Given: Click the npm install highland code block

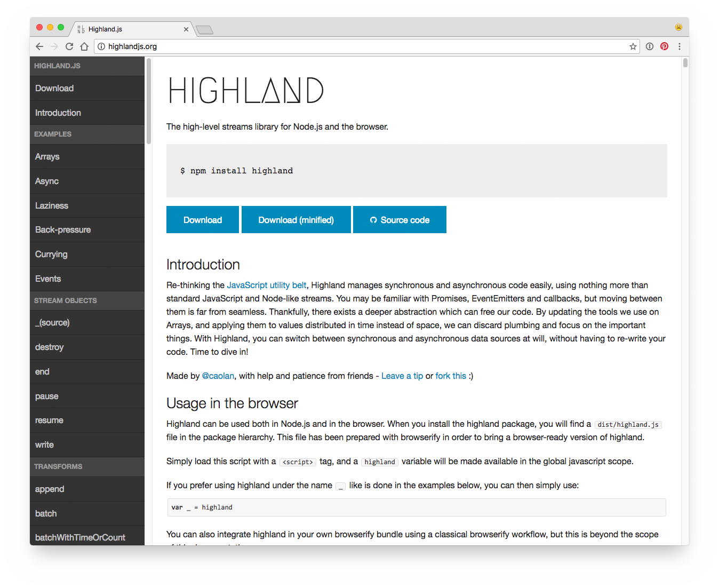Looking at the screenshot, I should 417,171.
